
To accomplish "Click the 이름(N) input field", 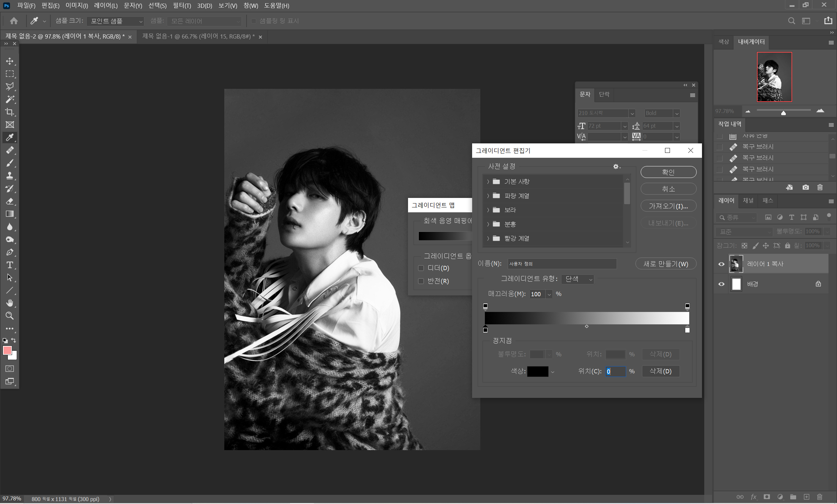I will (x=562, y=264).
